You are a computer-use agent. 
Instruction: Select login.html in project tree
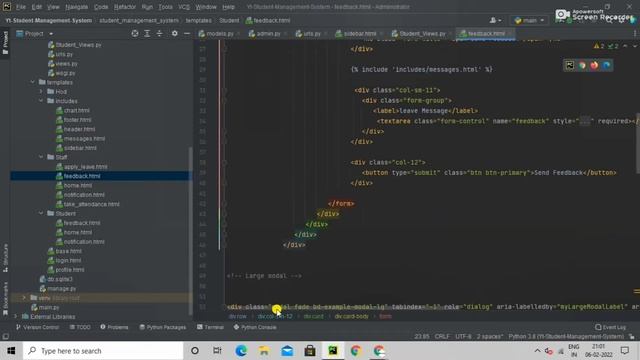[x=64, y=261]
